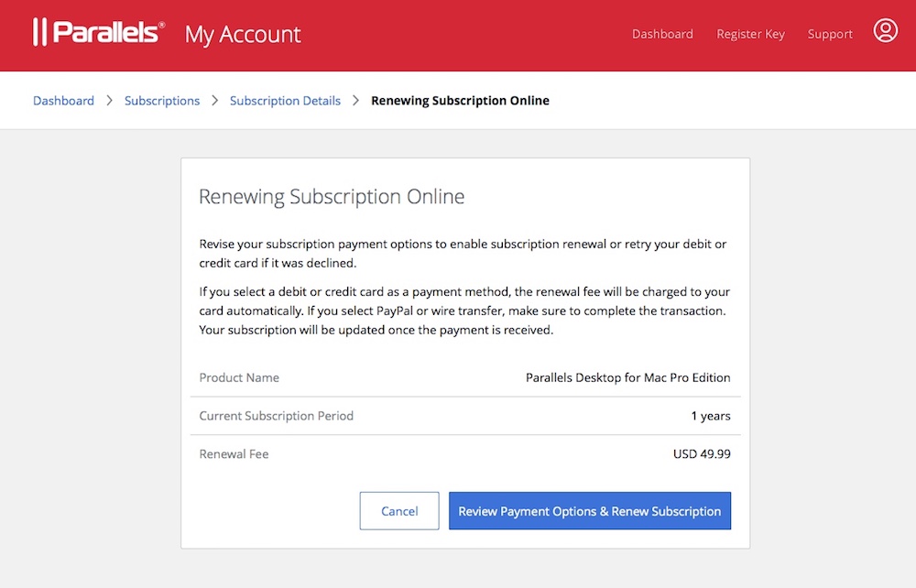Open the Support page from the header
Viewport: 916px width, 588px height.
pos(830,34)
